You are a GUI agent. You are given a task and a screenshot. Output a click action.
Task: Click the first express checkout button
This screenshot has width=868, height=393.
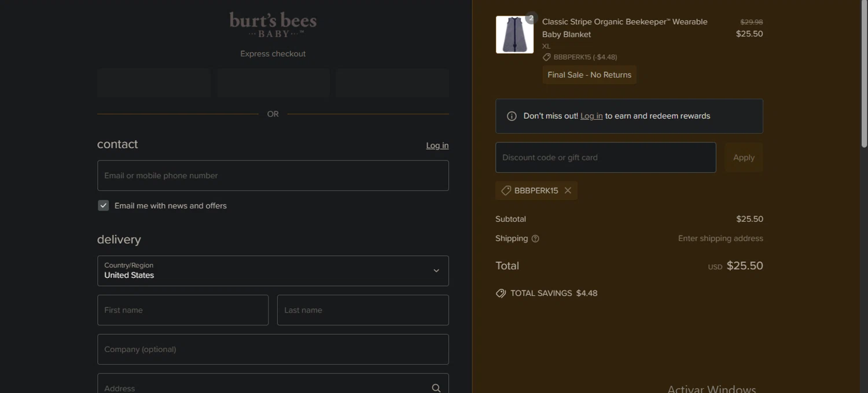(x=154, y=83)
